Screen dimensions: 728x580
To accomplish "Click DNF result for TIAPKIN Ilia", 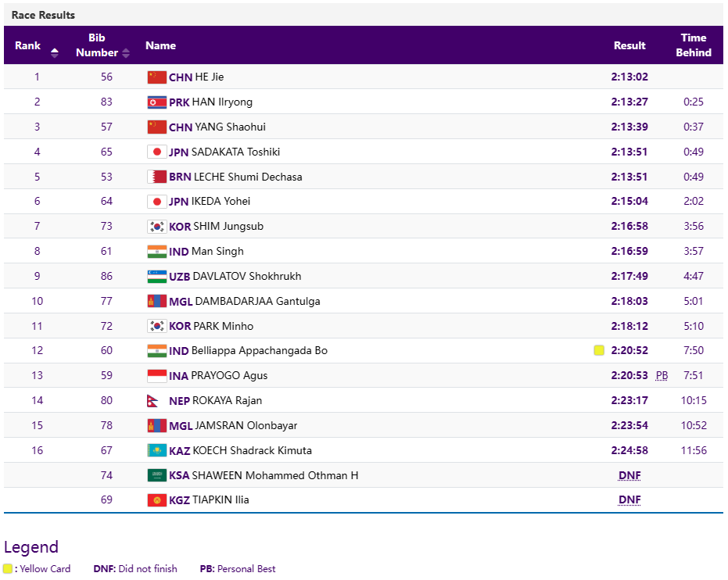I will click(629, 500).
